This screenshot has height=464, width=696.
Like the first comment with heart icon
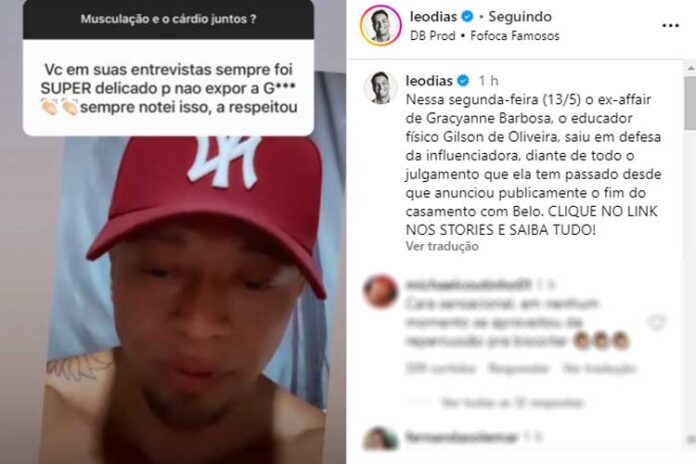656,322
